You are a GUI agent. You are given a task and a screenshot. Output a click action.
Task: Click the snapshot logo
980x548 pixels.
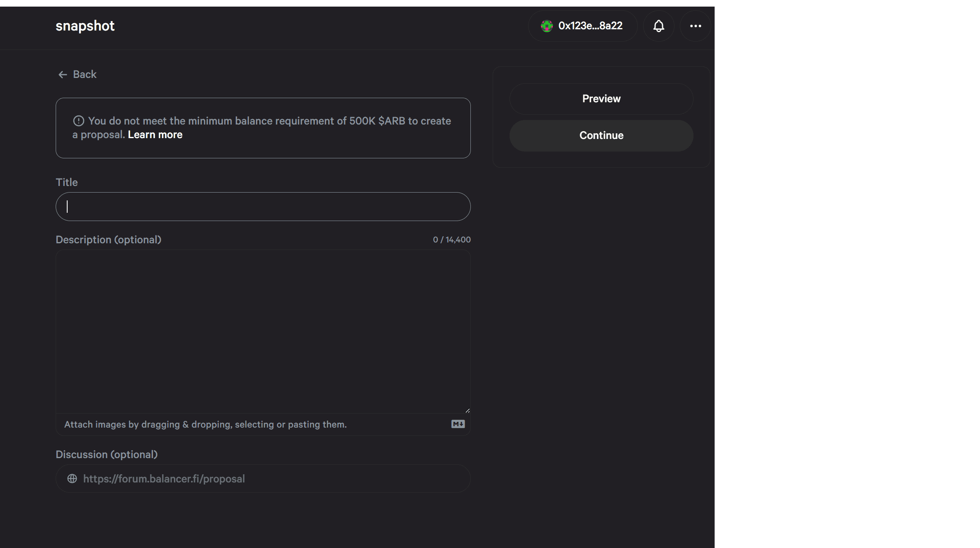pos(85,26)
